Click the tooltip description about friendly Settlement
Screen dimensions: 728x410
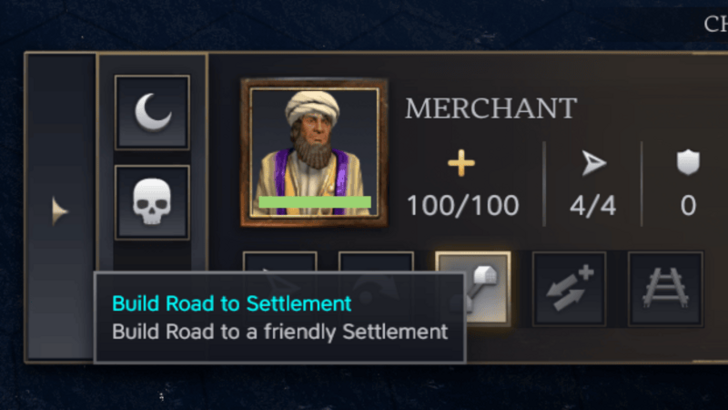coord(279,330)
